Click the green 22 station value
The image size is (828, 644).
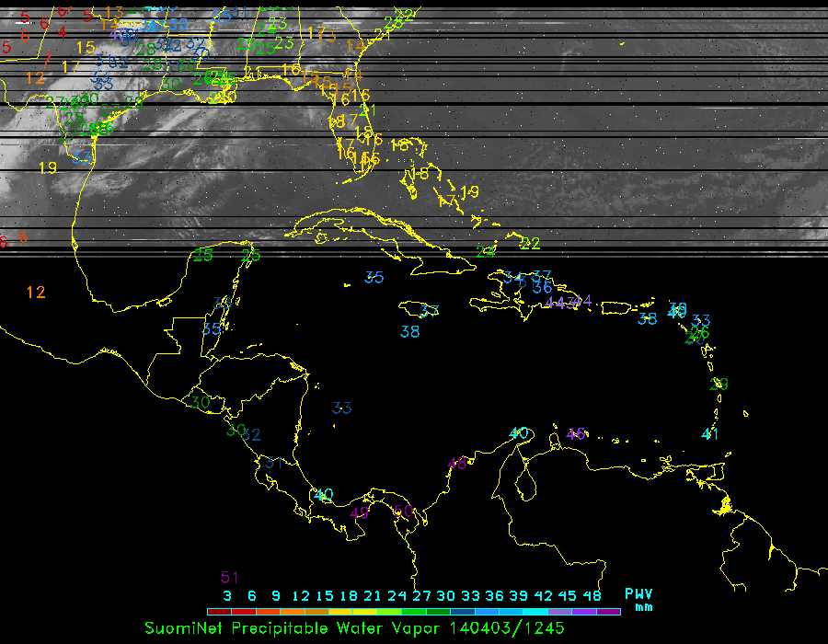tap(530, 244)
